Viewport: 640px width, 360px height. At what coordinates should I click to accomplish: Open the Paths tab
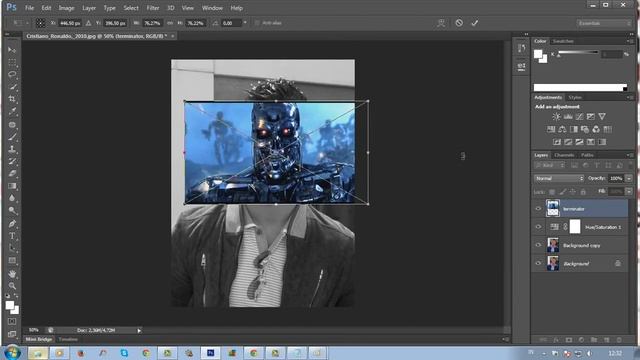click(x=587, y=155)
